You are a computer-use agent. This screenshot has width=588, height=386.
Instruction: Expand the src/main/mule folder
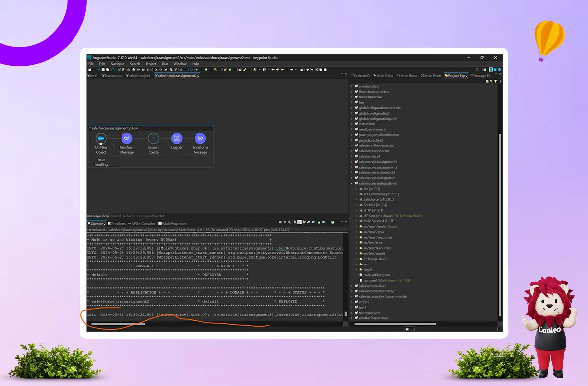click(356, 226)
